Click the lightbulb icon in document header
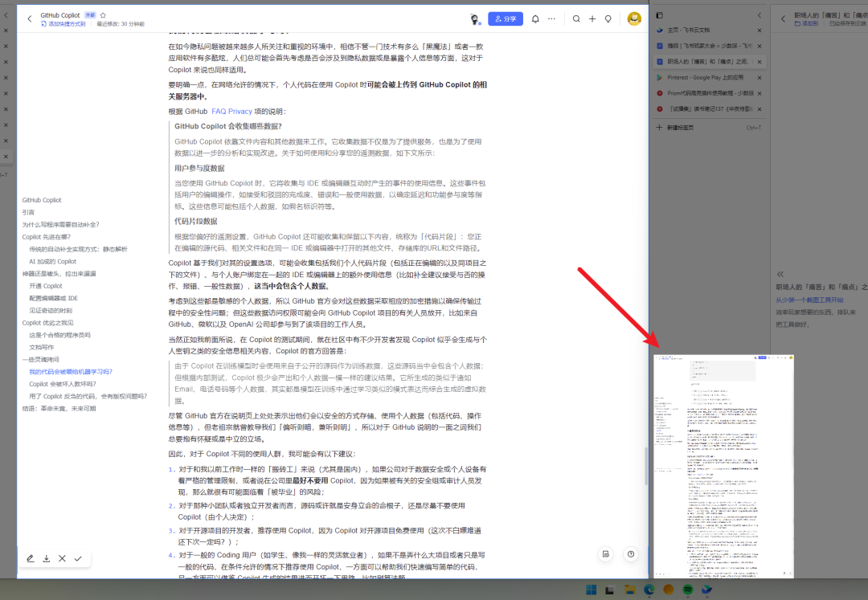The width and height of the screenshot is (868, 600). [608, 18]
